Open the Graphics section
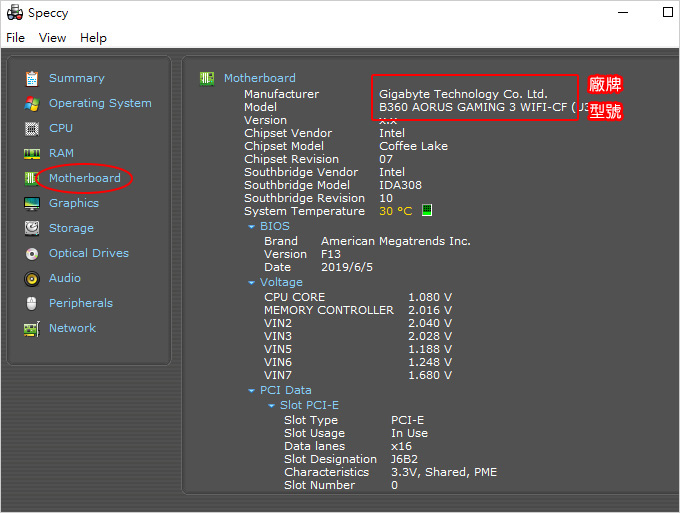This screenshot has height=513, width=680. (x=74, y=203)
